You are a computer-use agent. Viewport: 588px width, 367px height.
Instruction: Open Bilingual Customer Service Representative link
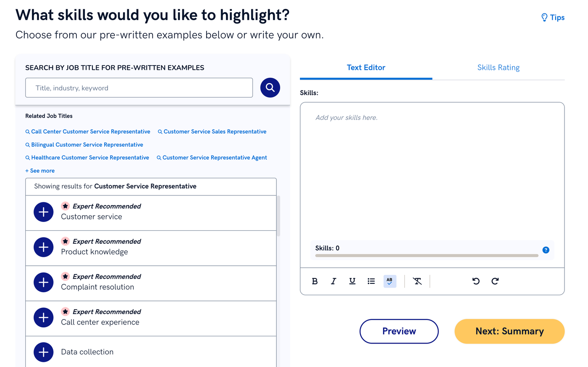tap(84, 145)
